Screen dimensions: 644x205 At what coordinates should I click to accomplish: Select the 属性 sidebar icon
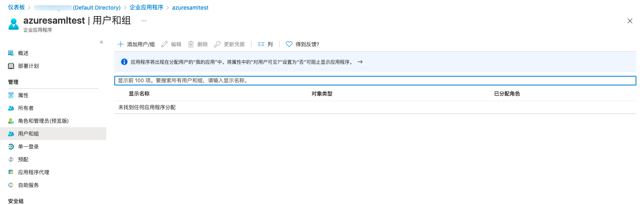(11, 95)
